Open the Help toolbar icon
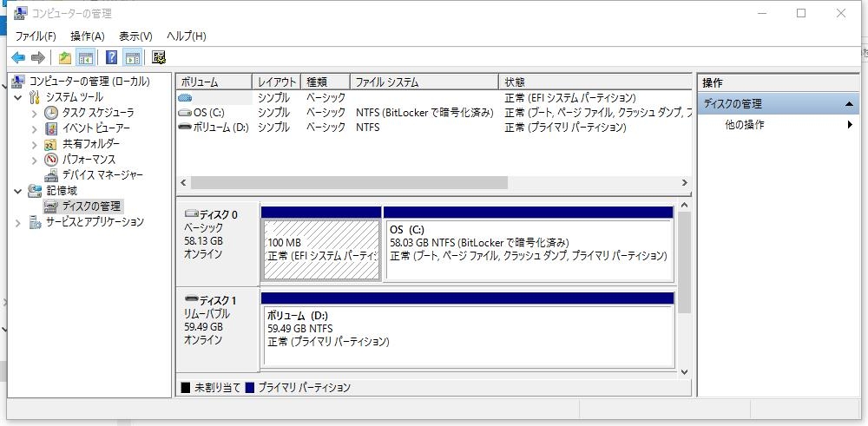Screen dimensions: 868x426 (111, 57)
